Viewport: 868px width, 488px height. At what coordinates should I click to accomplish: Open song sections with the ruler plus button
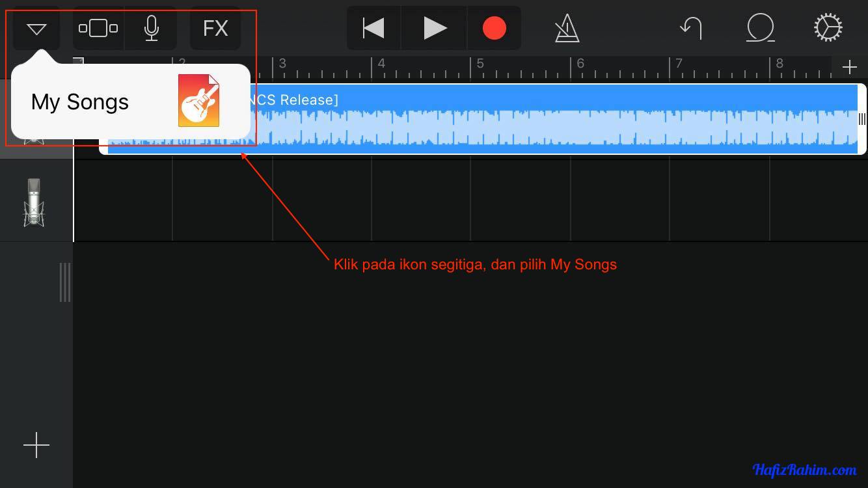(x=849, y=68)
